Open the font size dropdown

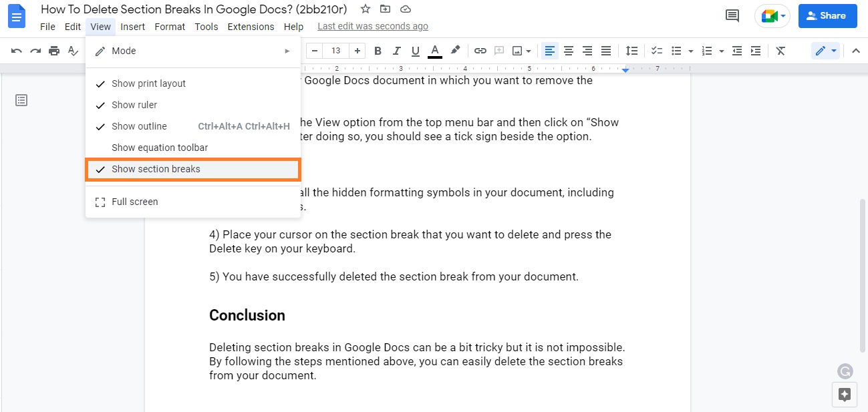(x=335, y=50)
